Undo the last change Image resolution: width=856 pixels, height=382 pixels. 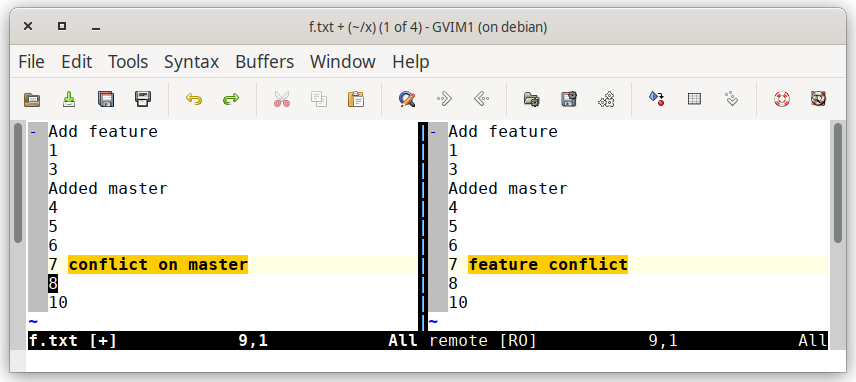(x=194, y=99)
